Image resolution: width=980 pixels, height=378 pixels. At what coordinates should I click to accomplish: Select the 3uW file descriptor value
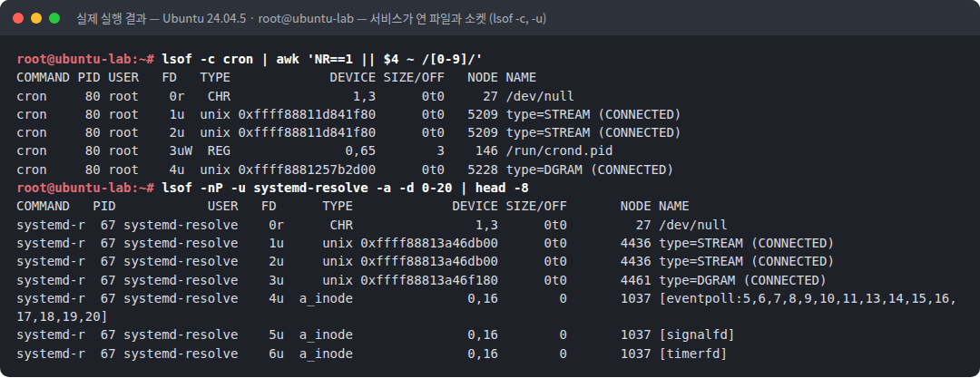(x=181, y=151)
